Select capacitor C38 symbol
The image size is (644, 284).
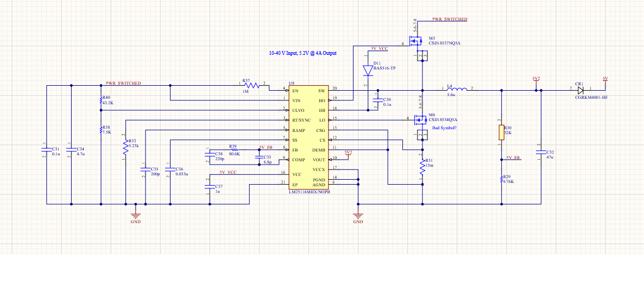point(210,154)
